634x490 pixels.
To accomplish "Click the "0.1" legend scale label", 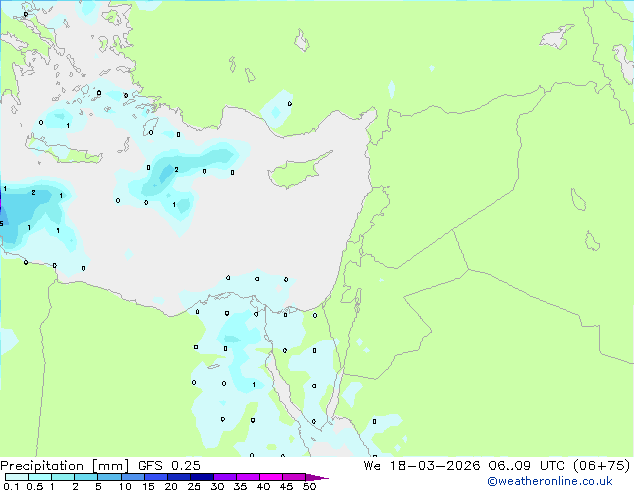I will 11,486.
